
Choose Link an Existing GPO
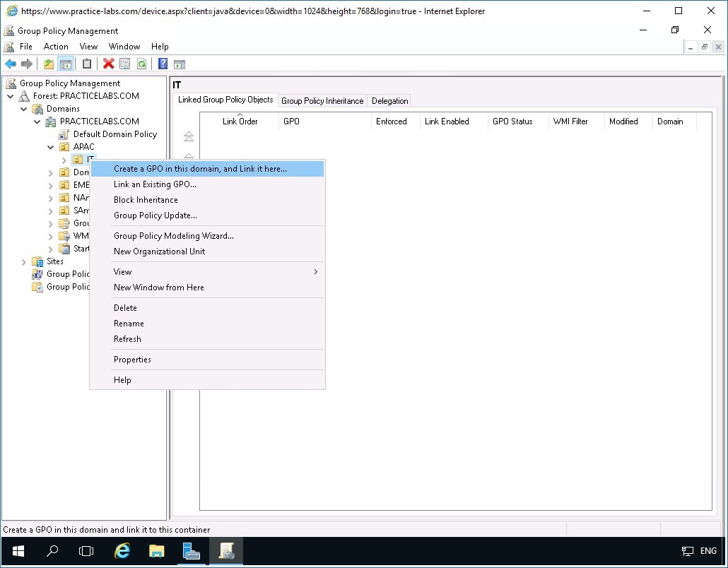pyautogui.click(x=207, y=184)
